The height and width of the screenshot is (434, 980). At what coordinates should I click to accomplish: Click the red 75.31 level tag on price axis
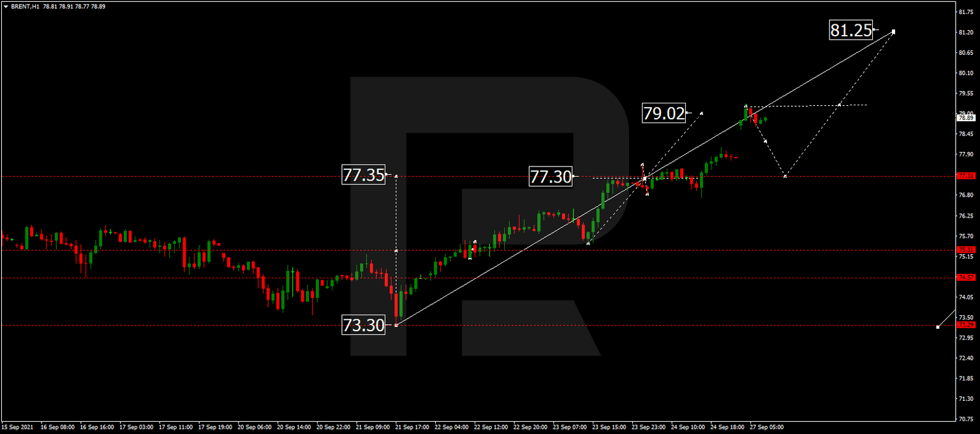[965, 250]
